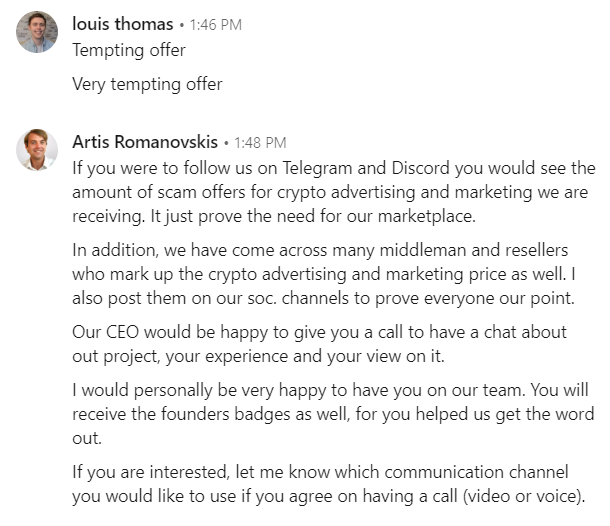This screenshot has width=610, height=526.
Task: Click the paragraph starting "I would personally"
Action: coord(333,414)
